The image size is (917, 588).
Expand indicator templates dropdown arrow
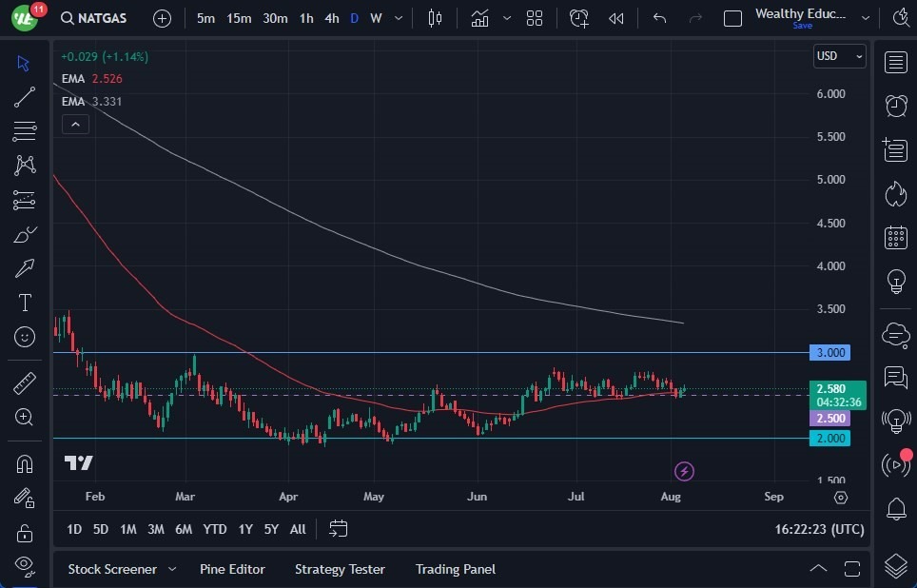(x=507, y=18)
